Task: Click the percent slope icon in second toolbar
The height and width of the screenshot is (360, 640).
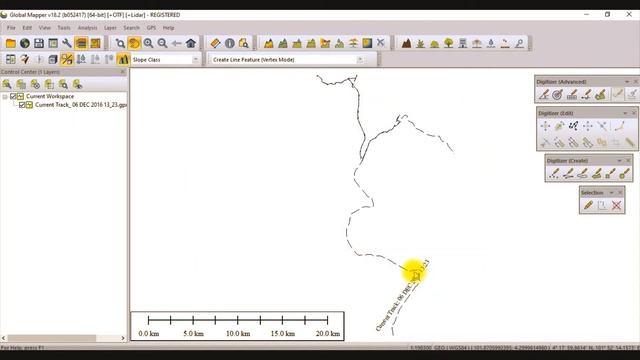Action: coord(67,60)
